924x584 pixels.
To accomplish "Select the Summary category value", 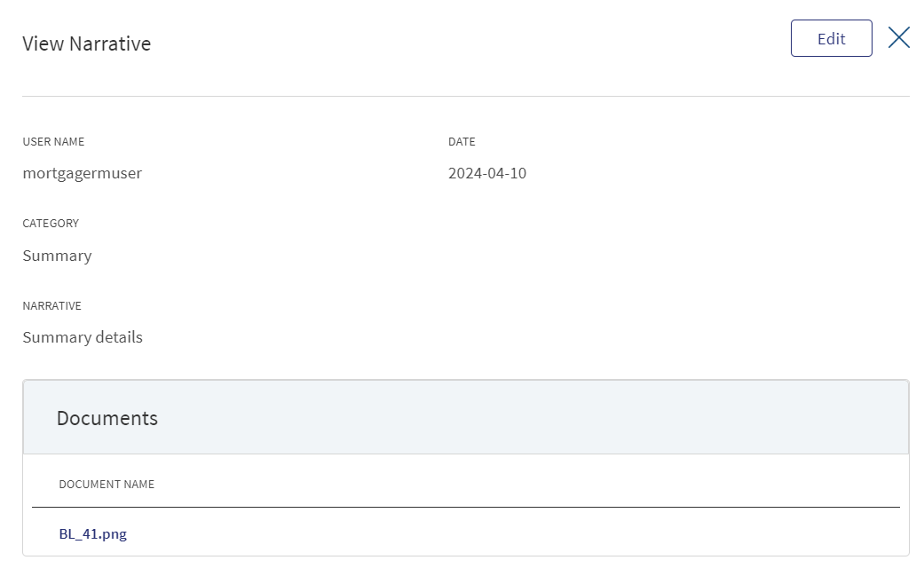I will (x=57, y=256).
